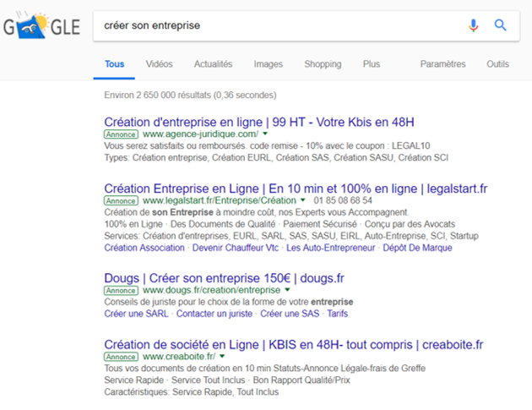The width and height of the screenshot is (532, 410).
Task: Open Tarifs sitelink under Dougs
Action: tap(337, 314)
